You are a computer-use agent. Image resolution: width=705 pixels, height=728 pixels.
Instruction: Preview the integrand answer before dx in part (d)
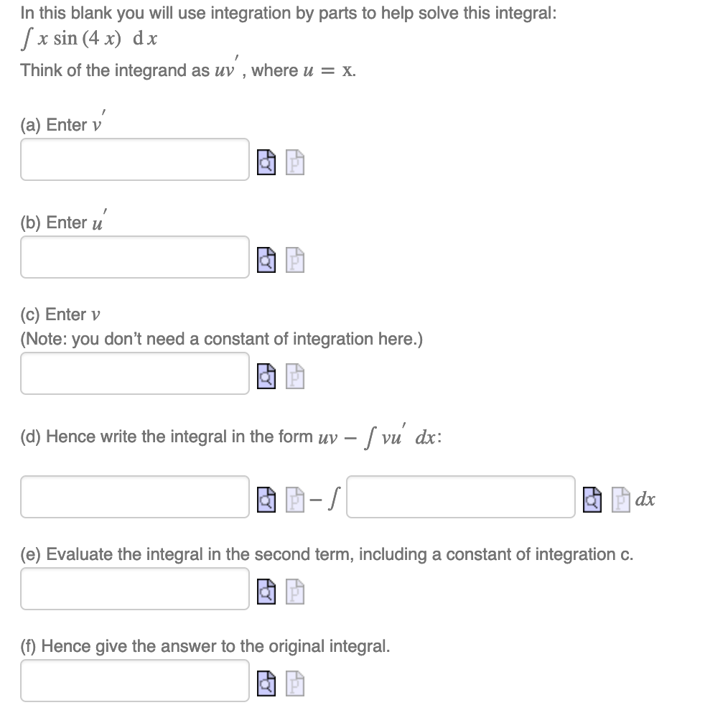592,498
